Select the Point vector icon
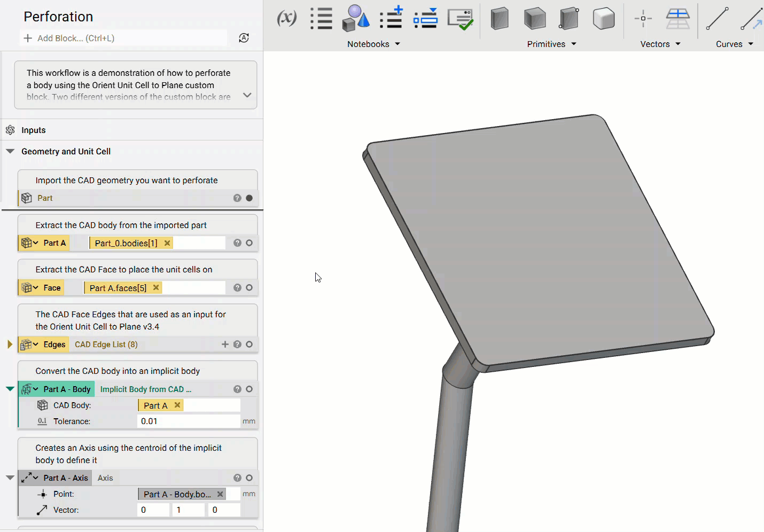 tap(643, 19)
